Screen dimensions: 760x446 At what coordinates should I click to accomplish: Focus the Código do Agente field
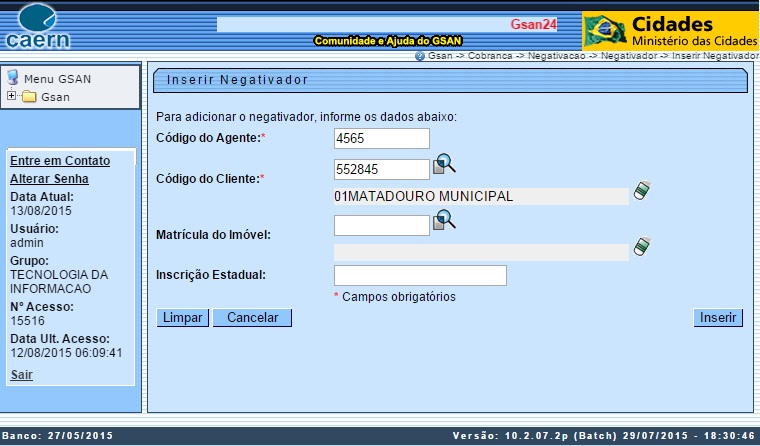pos(381,138)
